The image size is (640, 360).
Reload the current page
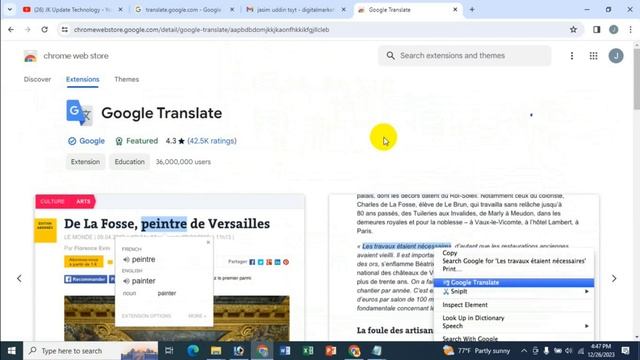44,29
